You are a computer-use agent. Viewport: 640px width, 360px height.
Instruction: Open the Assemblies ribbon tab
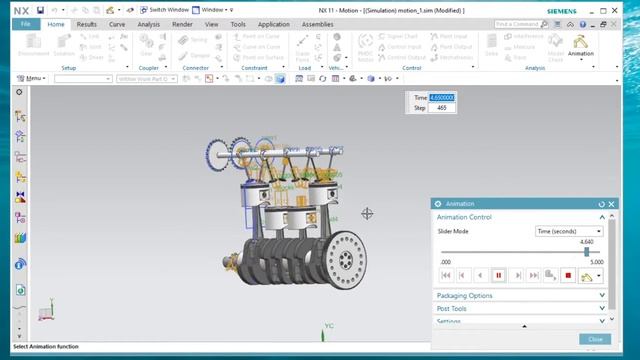point(318,24)
